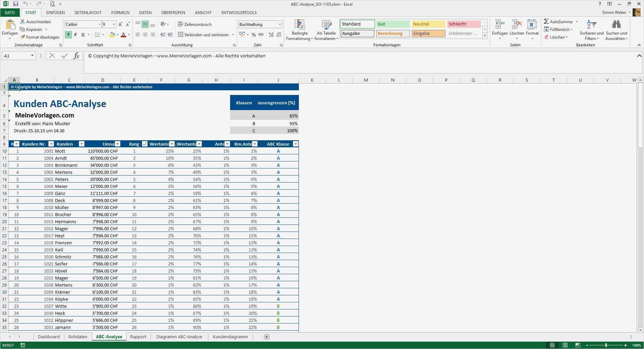Click Als Tabelle formatieren
The height and width of the screenshot is (349, 644).
pos(326,30)
